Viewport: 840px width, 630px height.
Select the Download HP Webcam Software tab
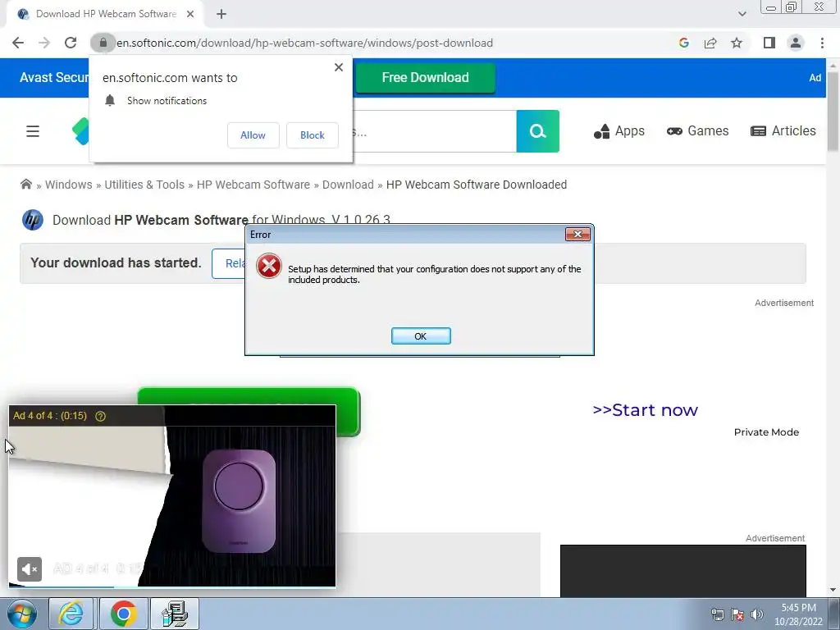click(106, 14)
